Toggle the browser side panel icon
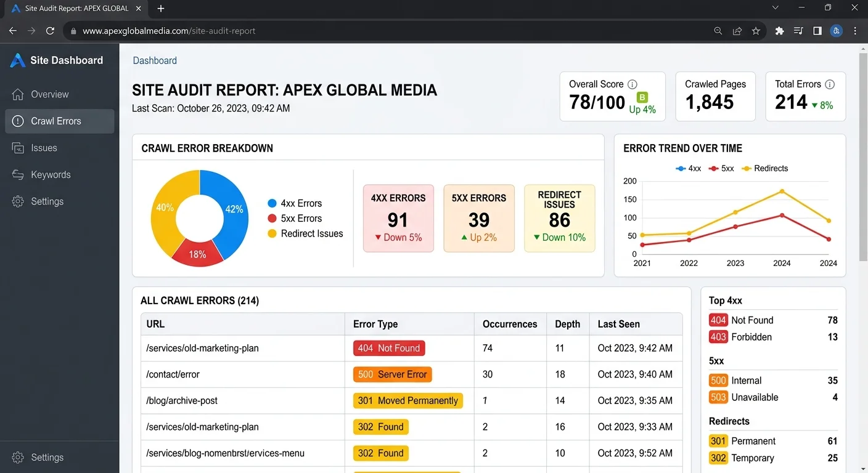Screen dimensions: 868x473 (817, 31)
